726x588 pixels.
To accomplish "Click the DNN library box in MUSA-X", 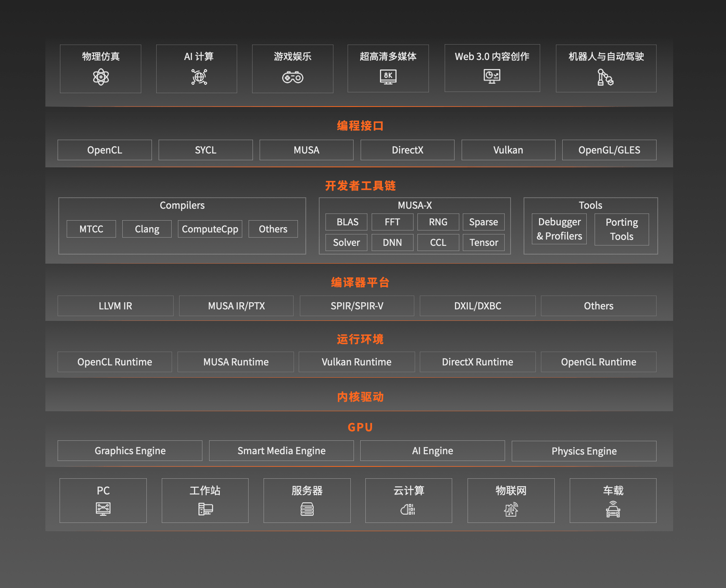I will [392, 242].
